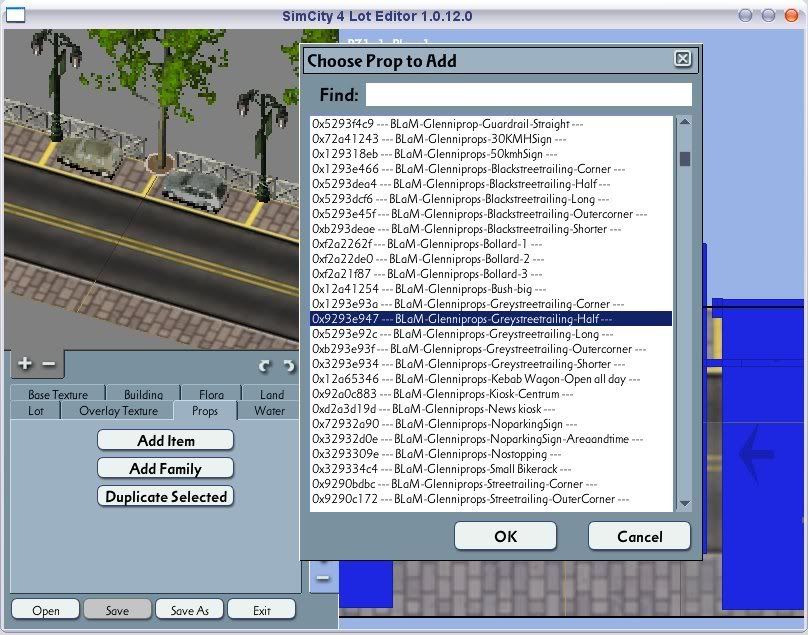Select Blackstreetrailing-Half prop
This screenshot has height=635, width=808.
pos(492,184)
